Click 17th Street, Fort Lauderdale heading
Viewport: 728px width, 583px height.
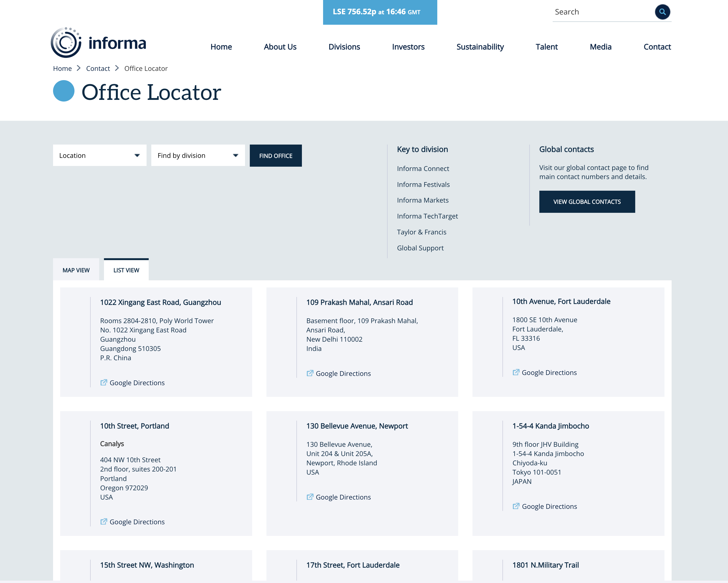pyautogui.click(x=353, y=565)
